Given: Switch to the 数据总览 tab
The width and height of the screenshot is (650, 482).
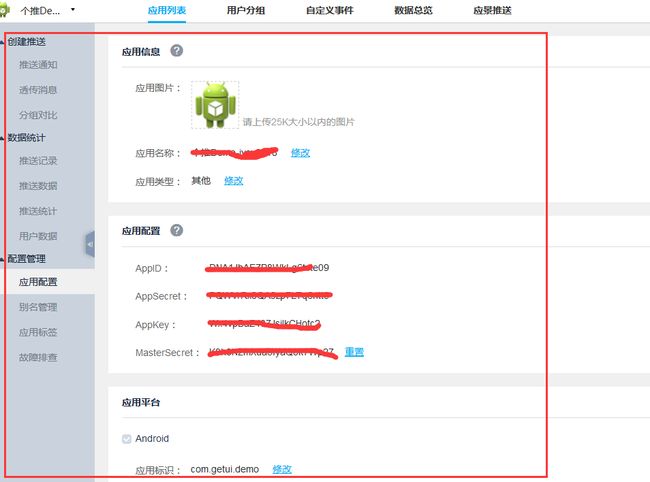Looking at the screenshot, I should point(413,10).
